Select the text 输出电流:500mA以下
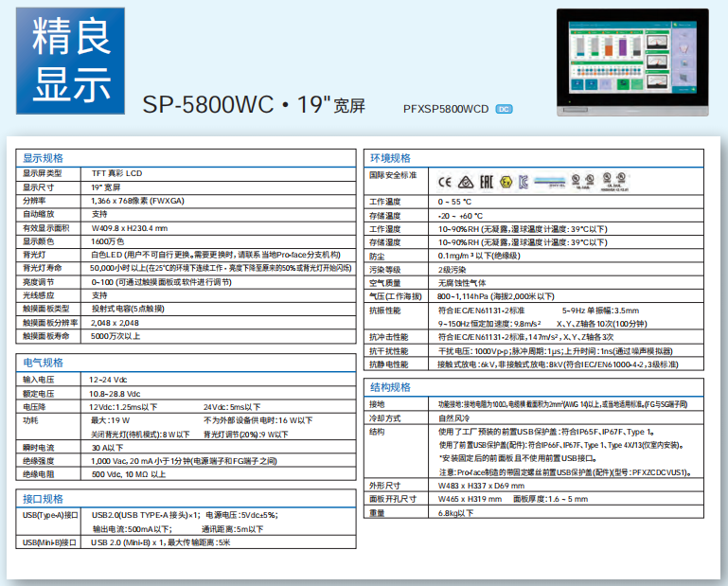 [133, 529]
